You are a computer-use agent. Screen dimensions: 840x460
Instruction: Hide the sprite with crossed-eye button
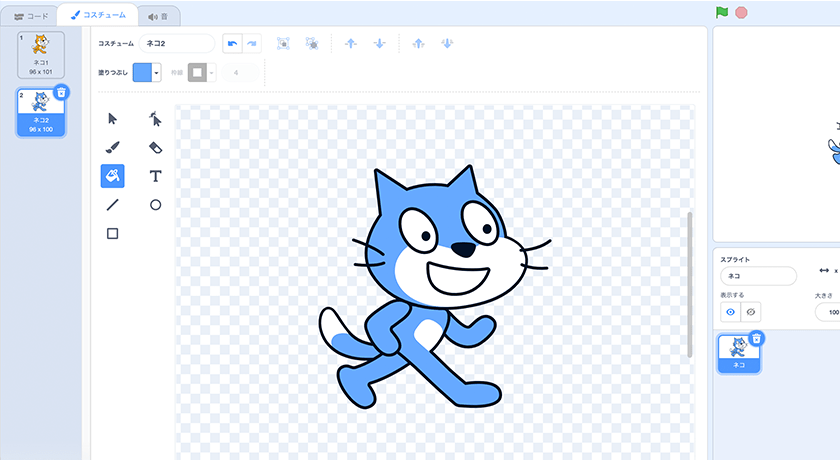pyautogui.click(x=751, y=312)
